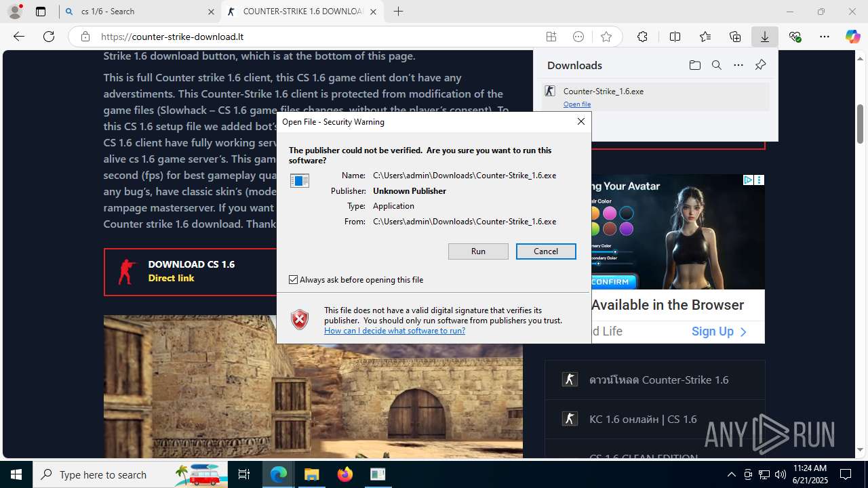
Task: Click the chat bubble icon in the address bar
Action: (578, 37)
